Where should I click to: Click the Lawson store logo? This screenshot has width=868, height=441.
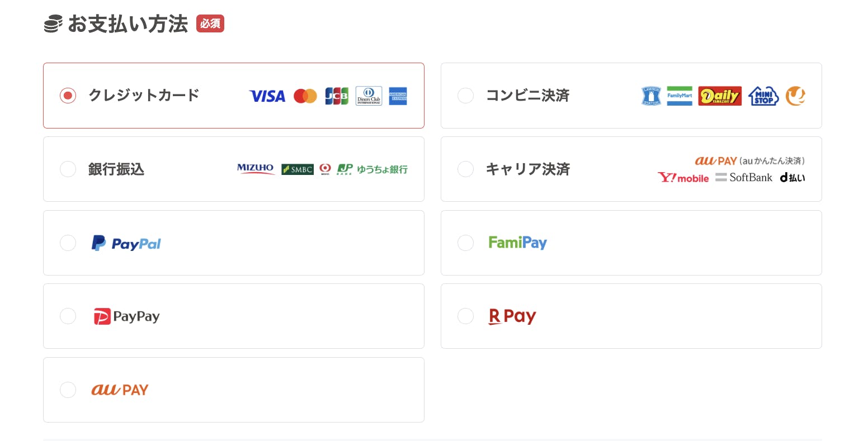click(651, 96)
